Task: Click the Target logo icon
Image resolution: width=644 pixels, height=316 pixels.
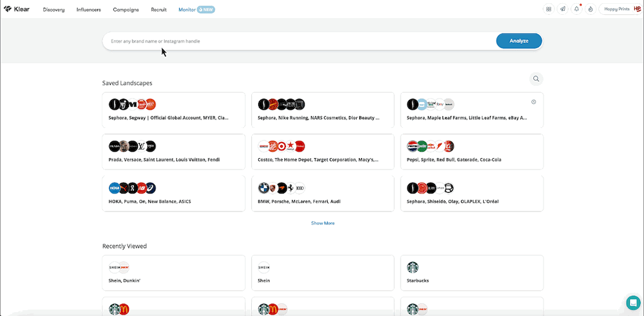Action: click(281, 146)
